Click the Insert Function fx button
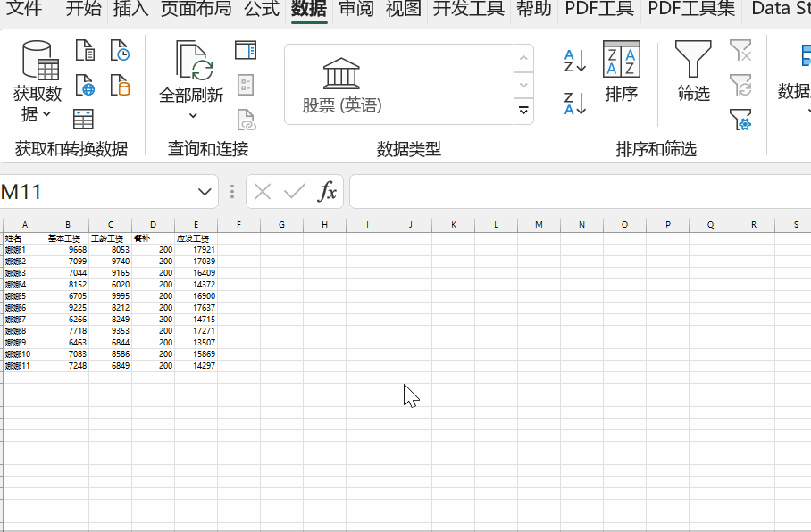 (x=327, y=192)
